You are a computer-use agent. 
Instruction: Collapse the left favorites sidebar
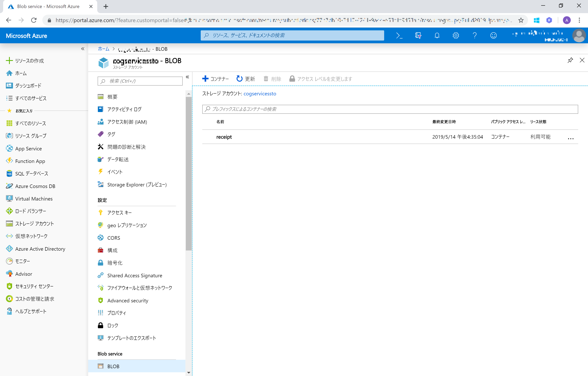tap(83, 49)
